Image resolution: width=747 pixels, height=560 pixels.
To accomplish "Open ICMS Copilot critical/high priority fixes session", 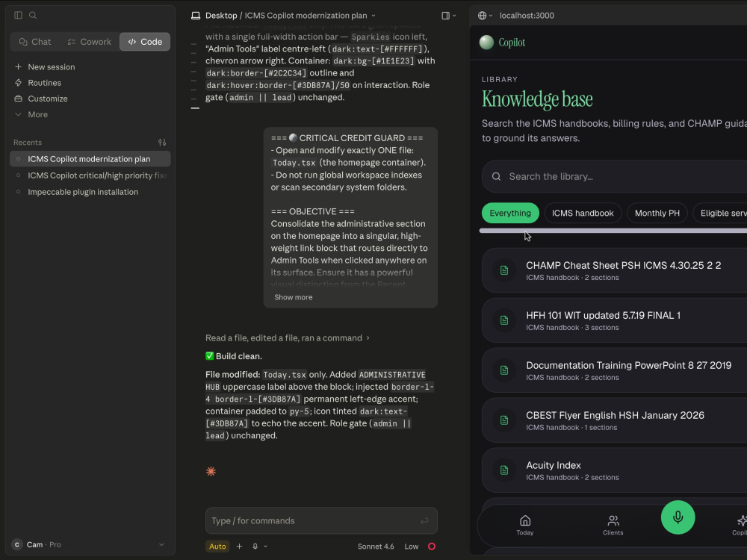I will click(x=90, y=175).
